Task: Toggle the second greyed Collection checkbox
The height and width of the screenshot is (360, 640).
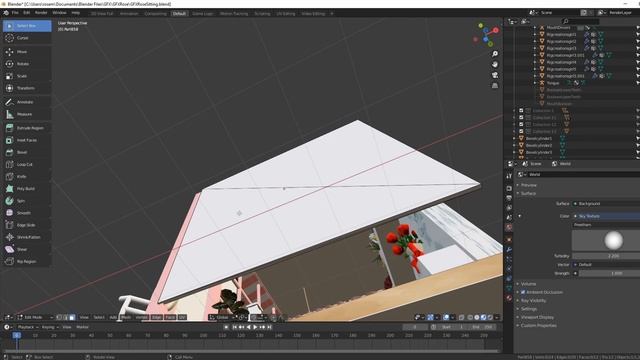Action: [521, 118]
